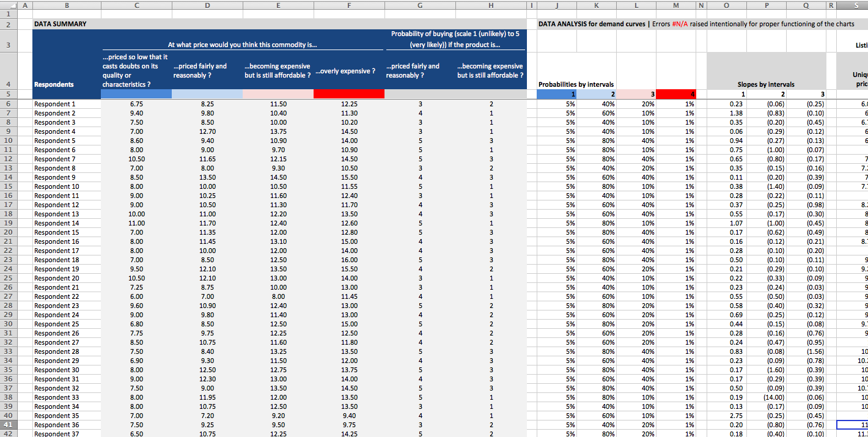This screenshot has height=437, width=868.
Task: Select row 20 header
Action: pos(8,232)
